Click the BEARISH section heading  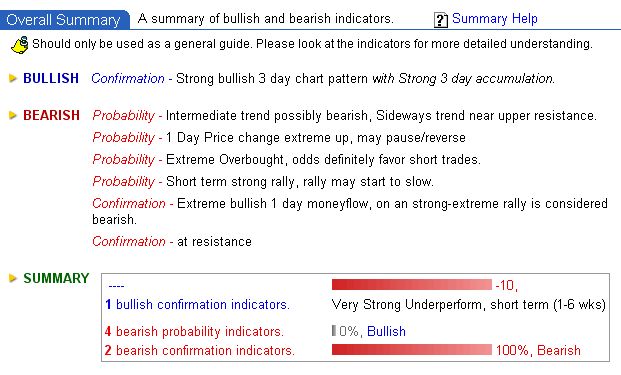click(x=51, y=116)
